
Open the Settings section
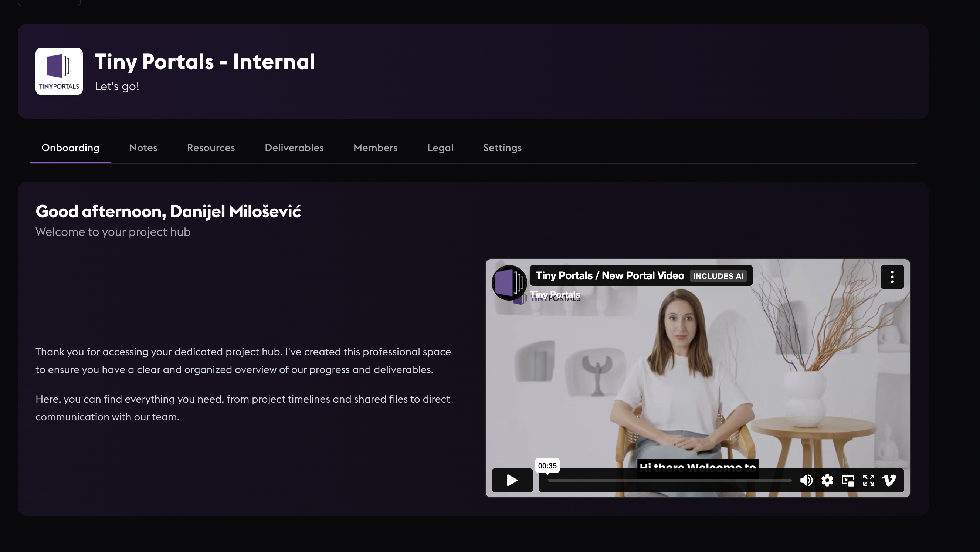502,148
